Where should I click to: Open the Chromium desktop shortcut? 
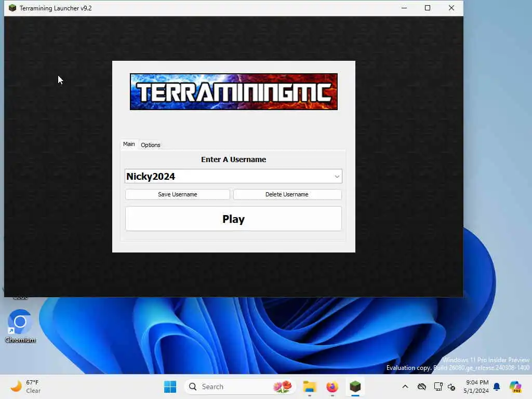[x=20, y=326]
